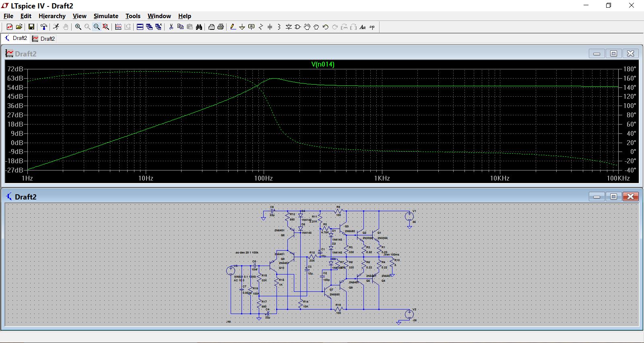Select the Draw Wire pencil tool
Viewport: 644px width, 343px height.
pyautogui.click(x=233, y=27)
